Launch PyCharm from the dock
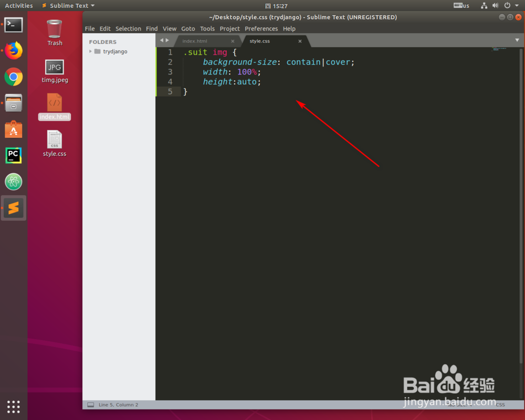Image resolution: width=525 pixels, height=420 pixels. [14, 155]
